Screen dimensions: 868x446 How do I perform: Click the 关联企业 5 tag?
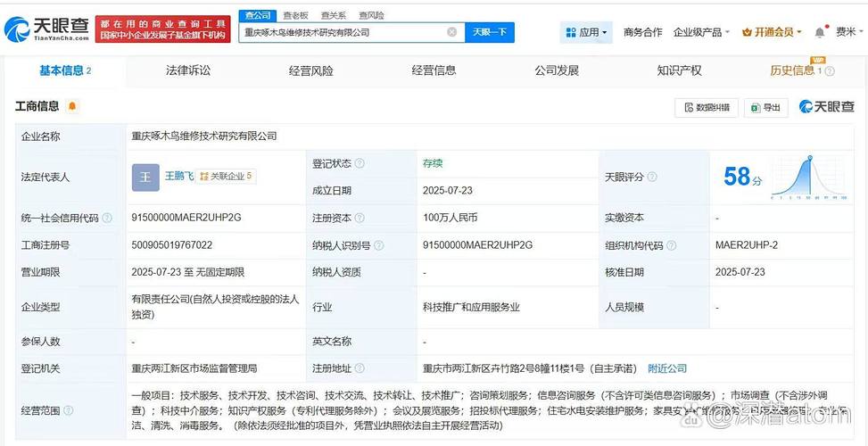tap(226, 177)
